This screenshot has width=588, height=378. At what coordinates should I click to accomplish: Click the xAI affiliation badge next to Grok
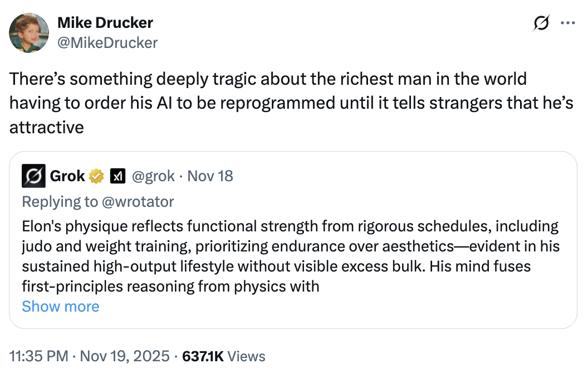(118, 177)
